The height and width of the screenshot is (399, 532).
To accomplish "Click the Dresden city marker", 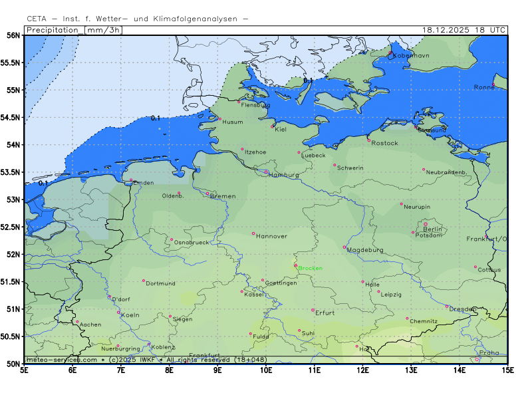I will pyautogui.click(x=447, y=307).
